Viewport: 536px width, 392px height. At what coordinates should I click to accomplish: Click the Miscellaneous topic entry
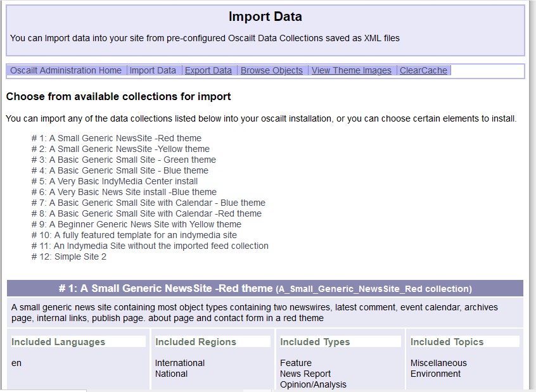(438, 363)
